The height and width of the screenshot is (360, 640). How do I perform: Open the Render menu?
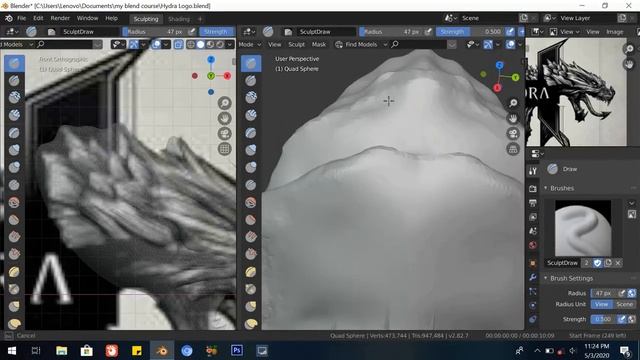tap(60, 18)
